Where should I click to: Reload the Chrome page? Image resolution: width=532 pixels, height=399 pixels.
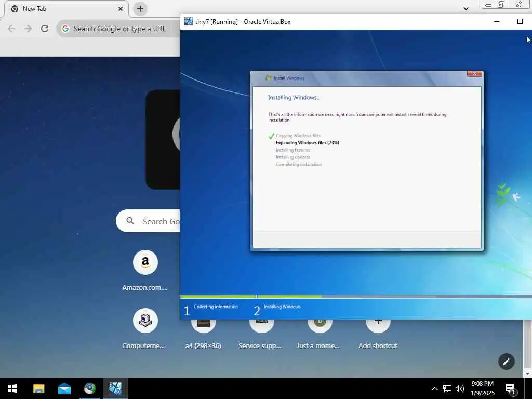[x=45, y=29]
